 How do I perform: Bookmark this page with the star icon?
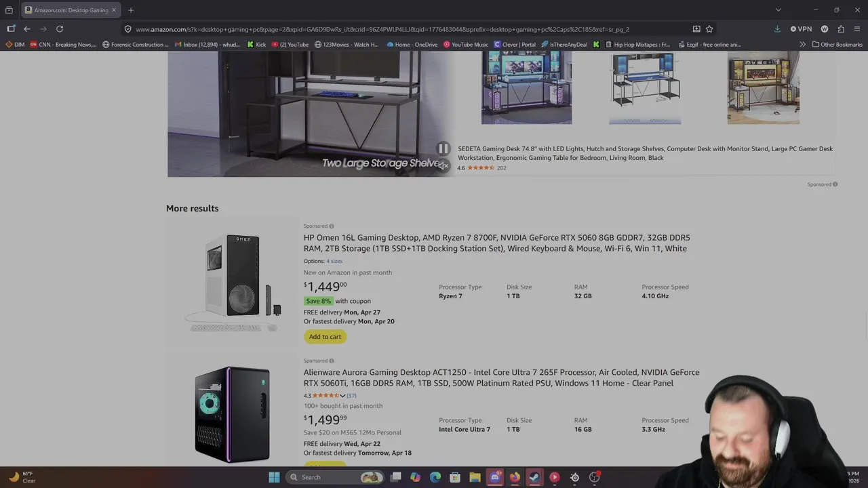[709, 29]
